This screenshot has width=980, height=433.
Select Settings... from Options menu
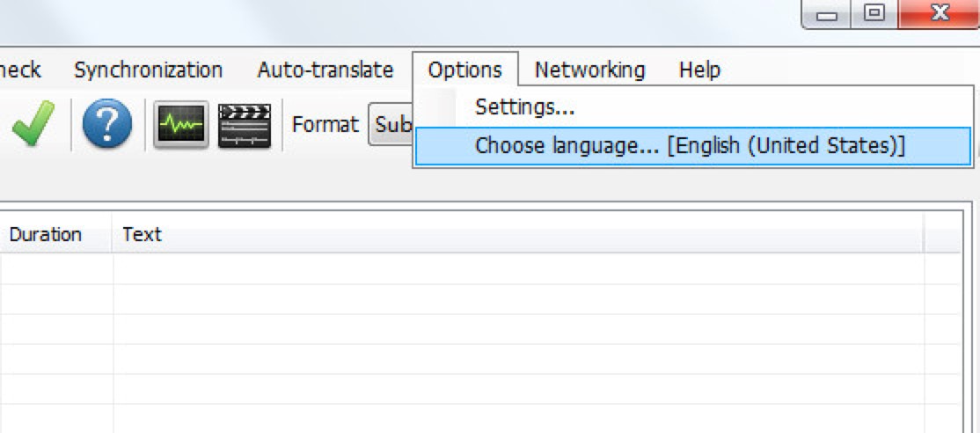[x=524, y=107]
